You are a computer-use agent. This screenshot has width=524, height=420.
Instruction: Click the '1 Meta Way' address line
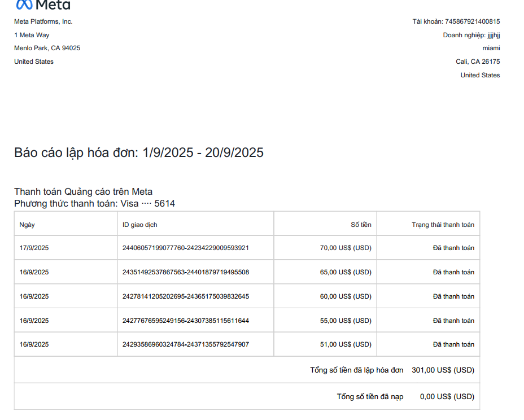click(32, 35)
